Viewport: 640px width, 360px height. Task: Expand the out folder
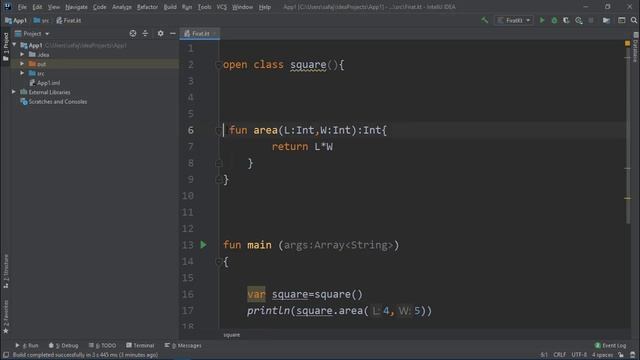tap(22, 64)
